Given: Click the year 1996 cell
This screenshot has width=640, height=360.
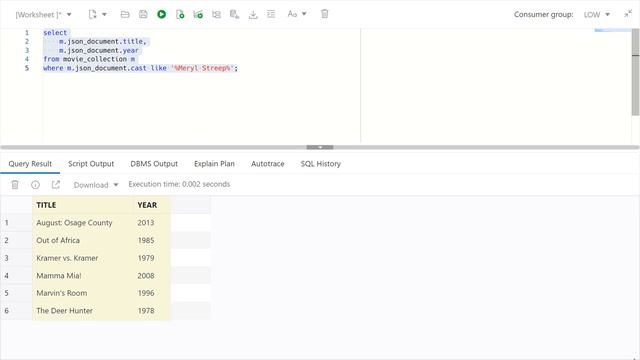Looking at the screenshot, I should pyautogui.click(x=152, y=293).
